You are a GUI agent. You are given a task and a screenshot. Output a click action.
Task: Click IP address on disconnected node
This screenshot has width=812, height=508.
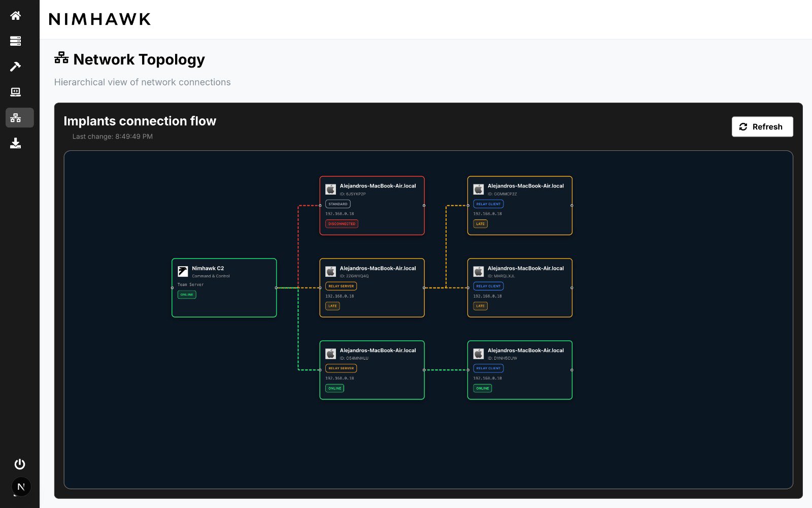pos(340,214)
